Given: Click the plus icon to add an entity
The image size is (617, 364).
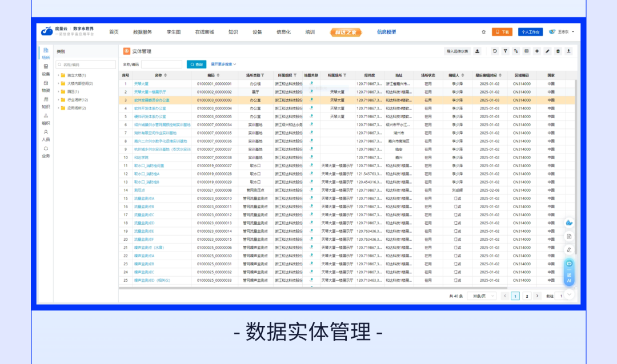Looking at the screenshot, I should (x=537, y=51).
